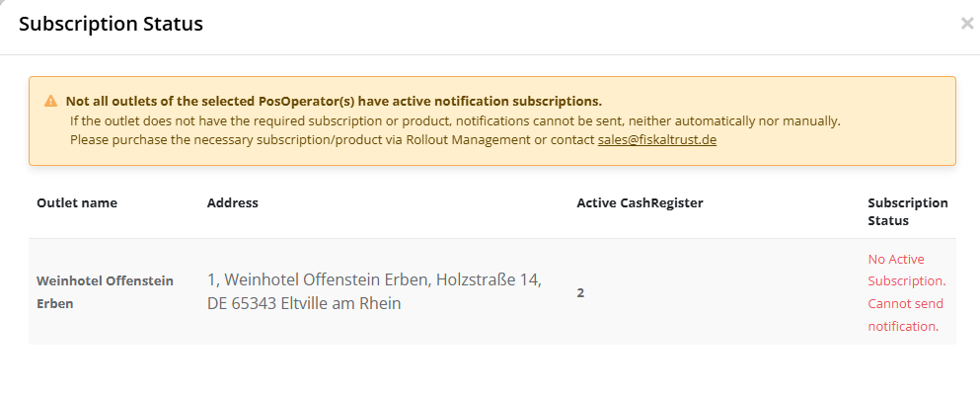Select the Weinhotel Offenstein Erben outlet name
The image size is (980, 395).
pos(105,292)
